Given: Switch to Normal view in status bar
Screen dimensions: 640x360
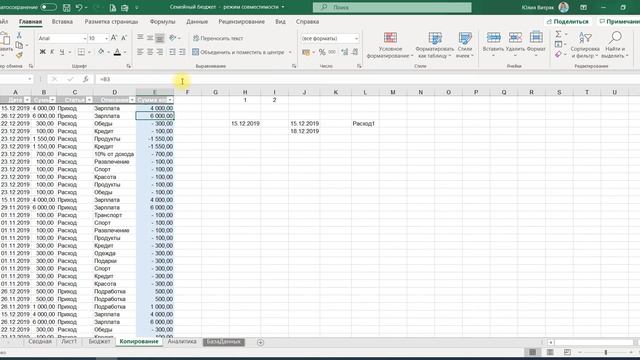Looking at the screenshot, I should [533, 352].
